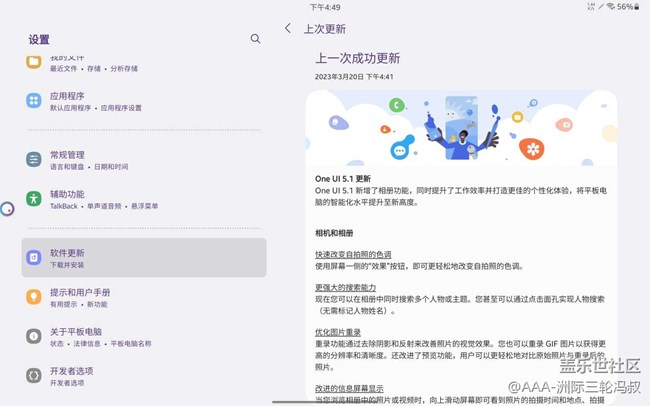Tap the 语言和键盘 · 日期和时间 subtitle

[89, 167]
